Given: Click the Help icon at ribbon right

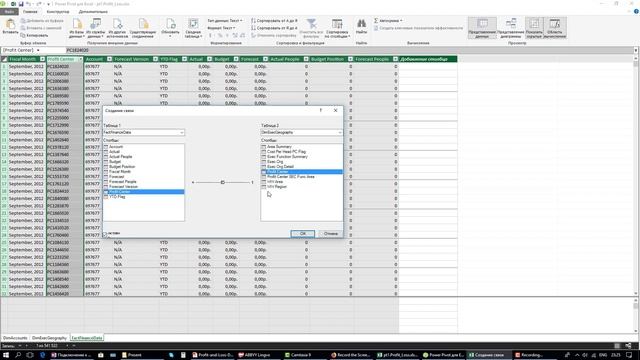Looking at the screenshot, I should [x=636, y=11].
